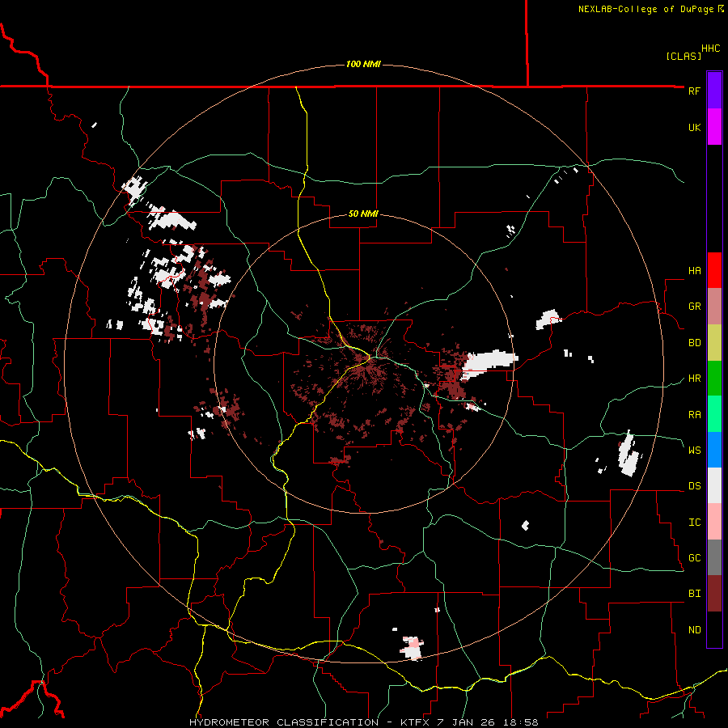Click the DS legend label
Screen dimensions: 728x728
[x=694, y=486]
